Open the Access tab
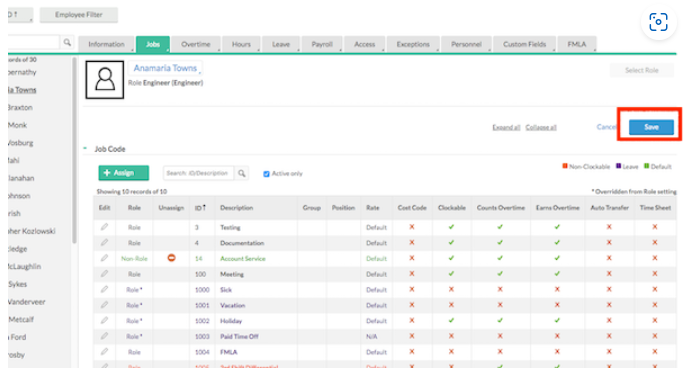Image resolution: width=690 pixels, height=376 pixels. (364, 44)
